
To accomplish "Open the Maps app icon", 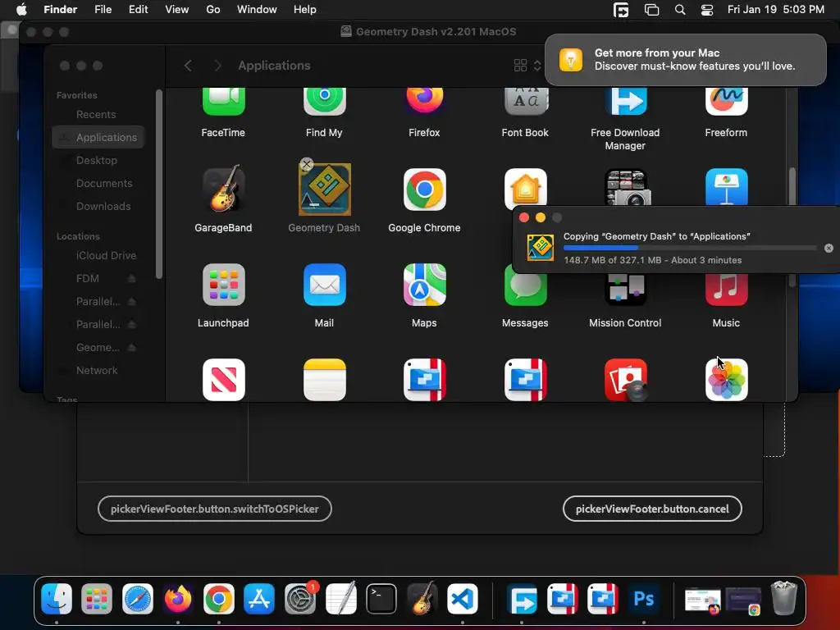I will pyautogui.click(x=424, y=285).
